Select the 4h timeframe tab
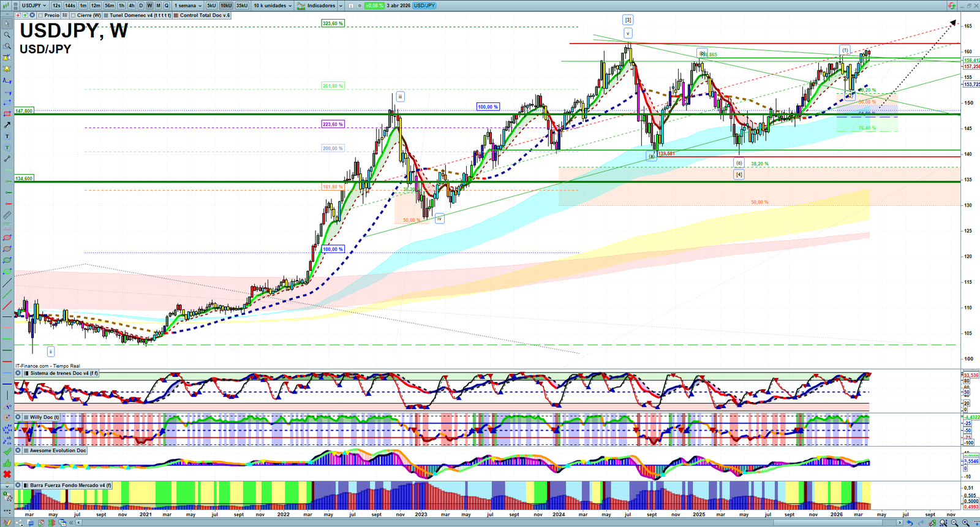Screen dimensions: 980x527 tap(132, 6)
